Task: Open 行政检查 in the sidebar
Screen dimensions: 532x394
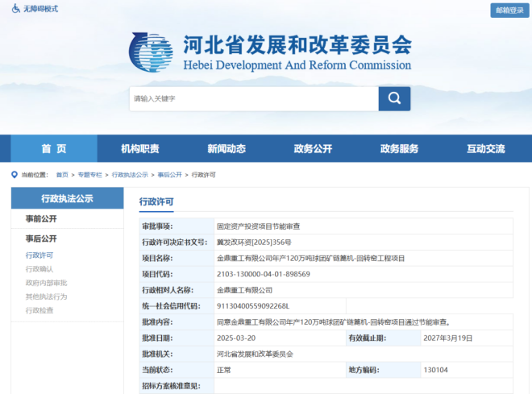Action: pyautogui.click(x=39, y=310)
